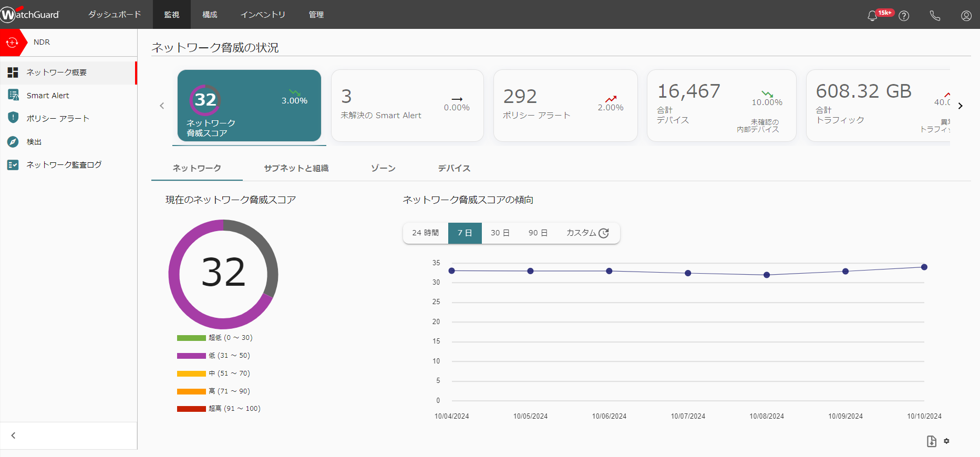The width and height of the screenshot is (980, 457).
Task: Open the 構成 top menu
Action: pos(210,15)
